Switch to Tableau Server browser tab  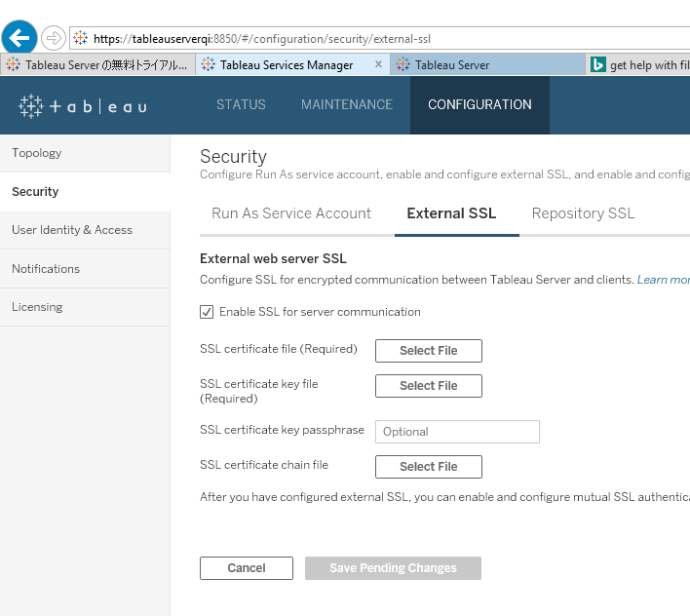(487, 64)
